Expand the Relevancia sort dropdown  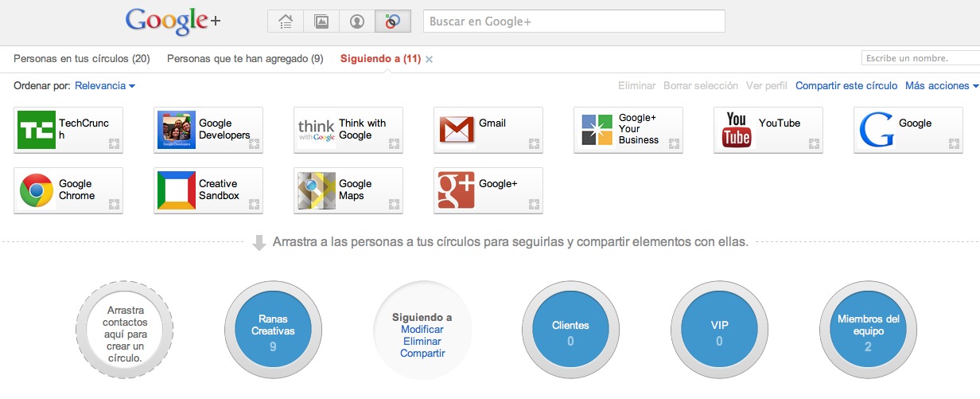point(105,86)
